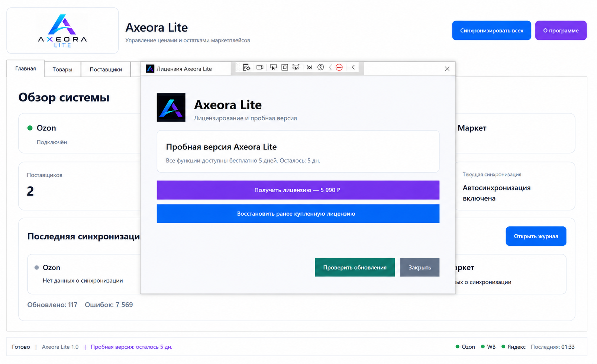Click Axeora Lite 1.0 in status bar
This screenshot has height=364, width=597.
(x=60, y=347)
